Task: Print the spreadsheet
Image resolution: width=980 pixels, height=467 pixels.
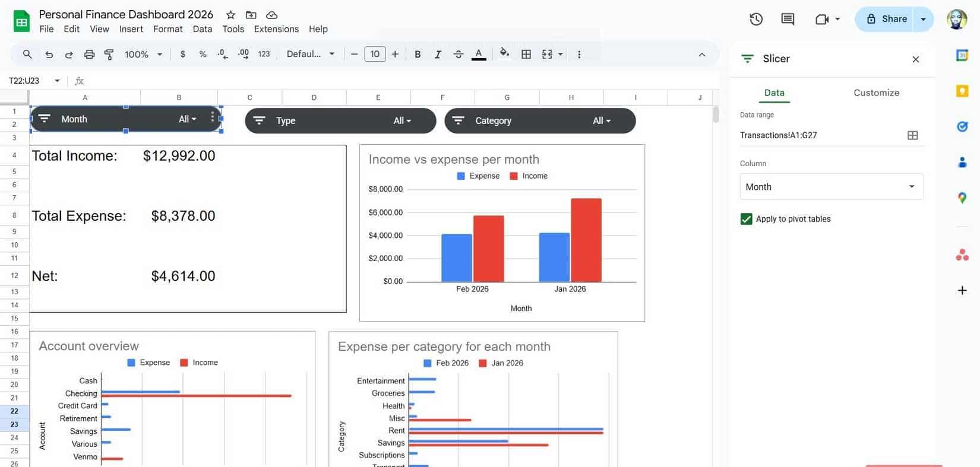Action: [x=89, y=54]
